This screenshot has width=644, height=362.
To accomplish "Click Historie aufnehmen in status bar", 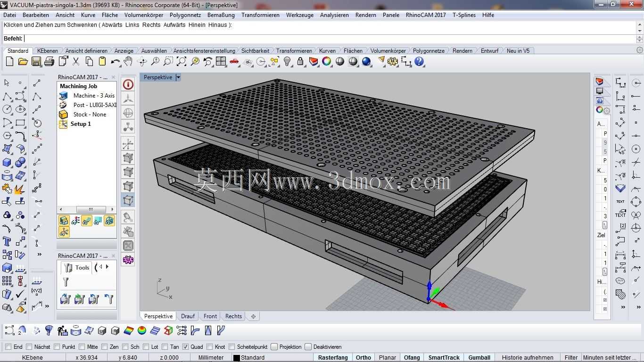I will (528, 357).
